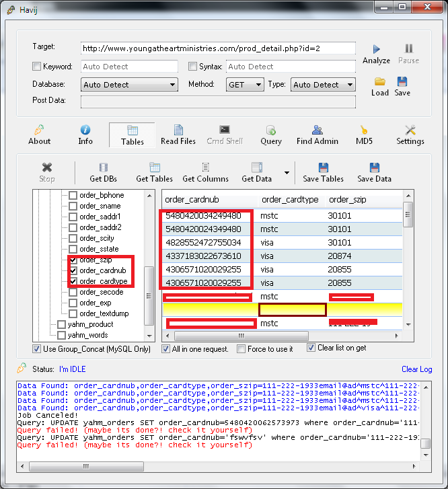This screenshot has height=489, width=448.
Task: Check the yahm_words table
Action: (61, 335)
